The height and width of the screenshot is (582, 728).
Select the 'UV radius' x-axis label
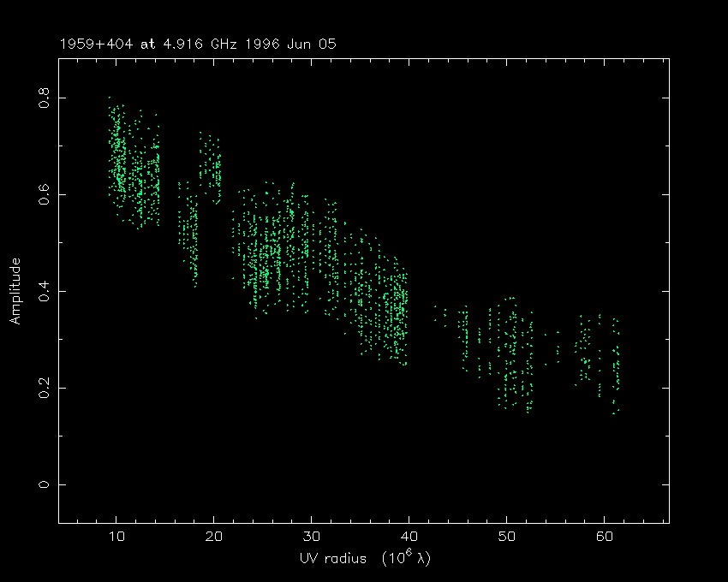point(332,558)
